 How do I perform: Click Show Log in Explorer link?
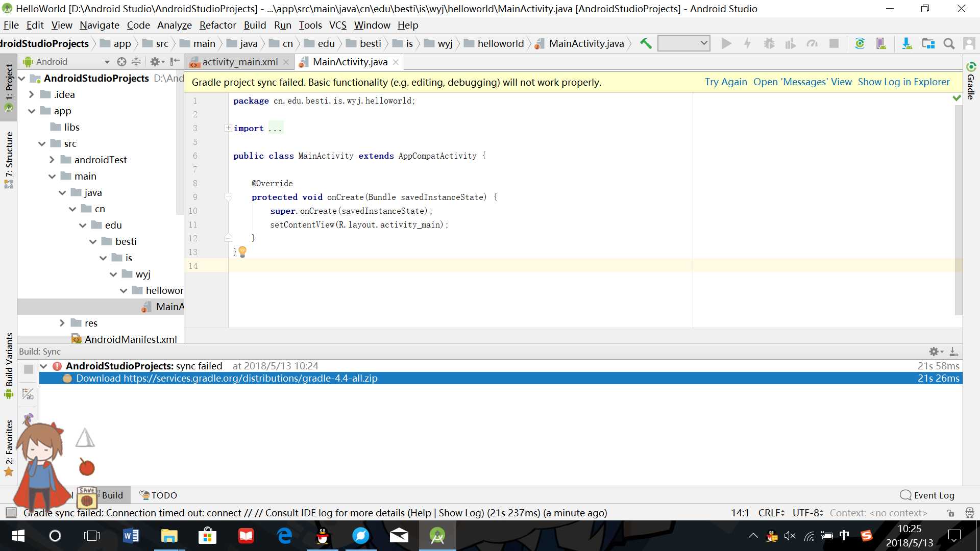(x=903, y=82)
